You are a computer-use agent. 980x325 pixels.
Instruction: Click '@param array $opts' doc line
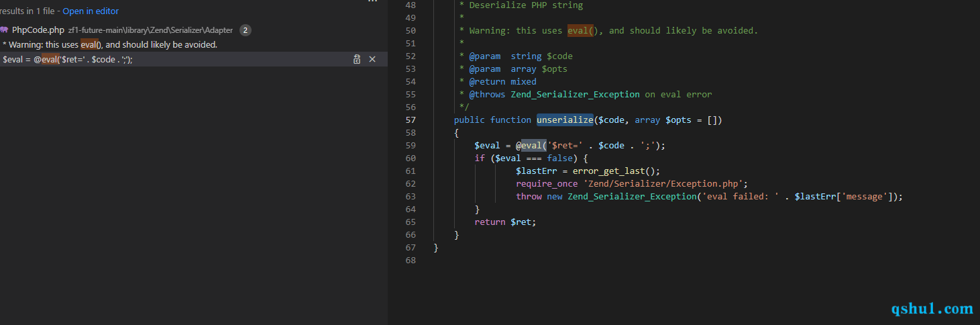(518, 69)
